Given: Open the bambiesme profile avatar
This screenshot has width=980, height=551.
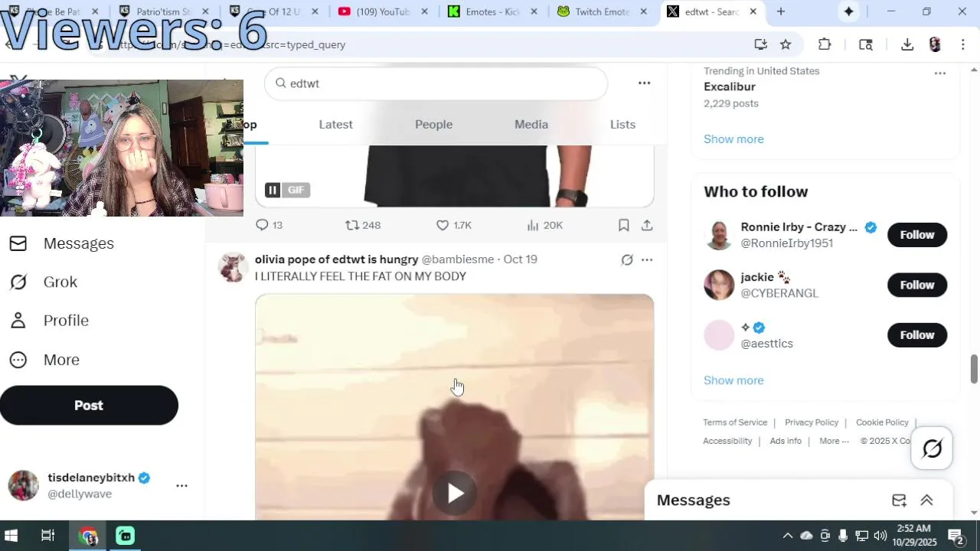Looking at the screenshot, I should click(232, 268).
